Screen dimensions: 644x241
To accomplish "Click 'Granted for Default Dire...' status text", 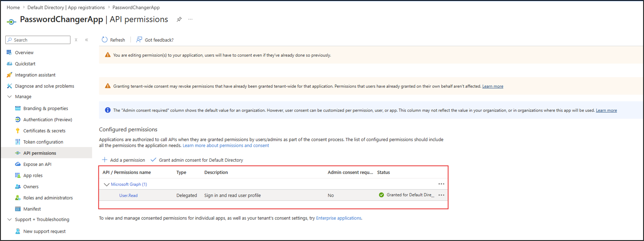I will (410, 195).
